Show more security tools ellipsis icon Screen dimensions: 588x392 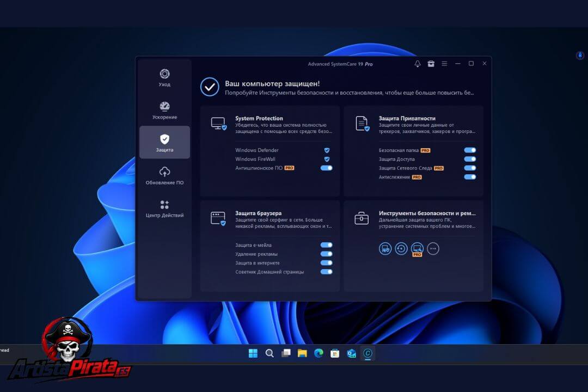click(x=433, y=248)
